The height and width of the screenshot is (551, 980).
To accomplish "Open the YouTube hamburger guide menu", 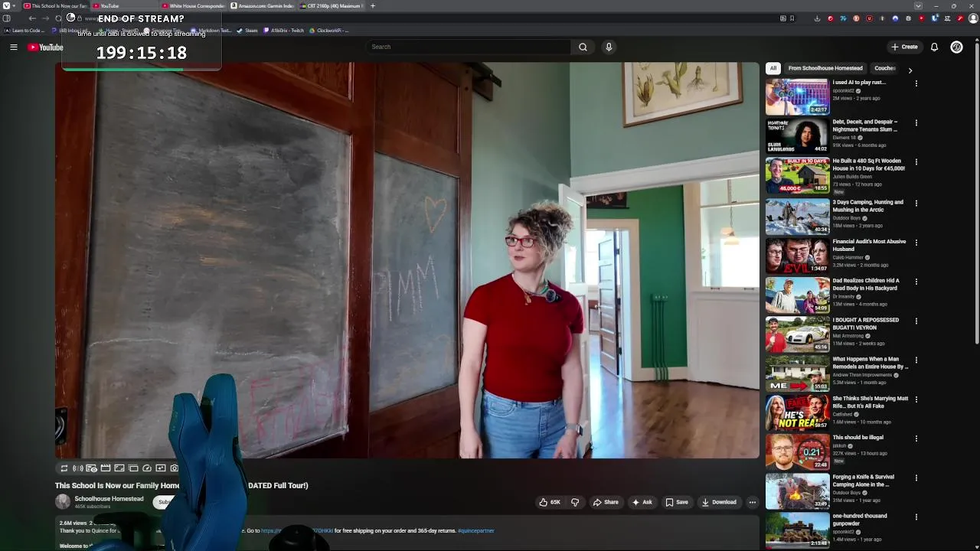I will point(13,47).
